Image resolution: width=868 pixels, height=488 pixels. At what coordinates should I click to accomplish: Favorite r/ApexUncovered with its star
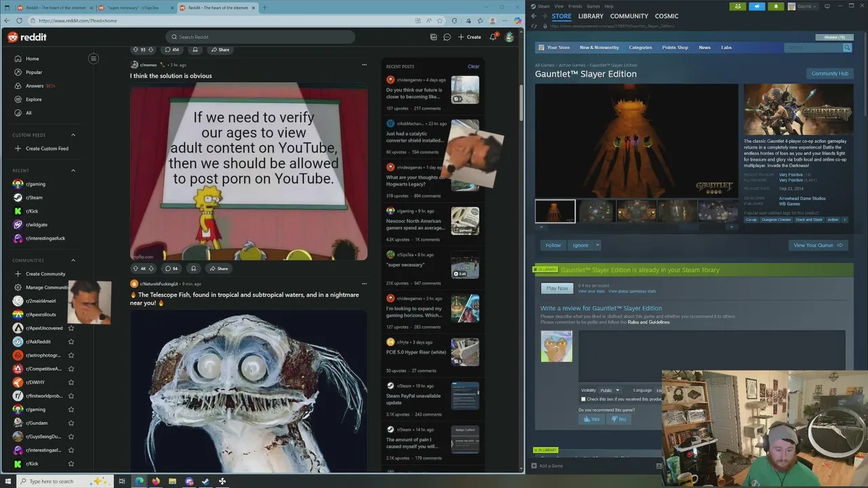click(x=71, y=328)
